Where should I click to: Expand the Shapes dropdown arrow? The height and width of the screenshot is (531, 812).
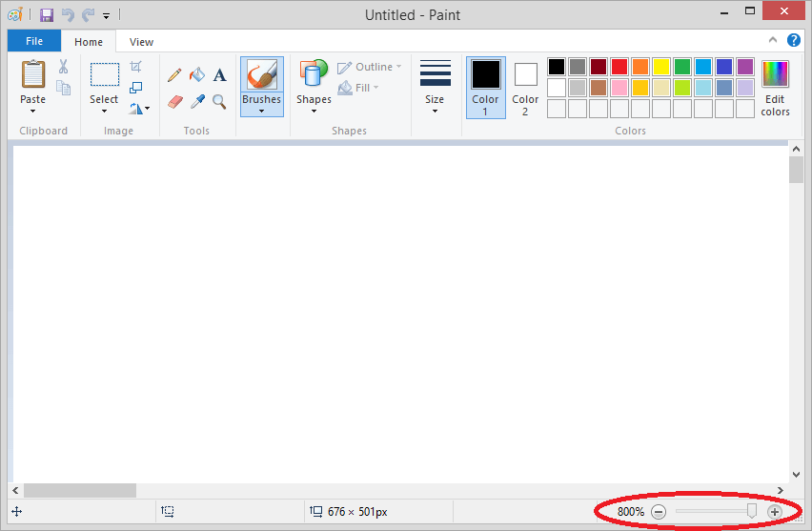[x=314, y=111]
